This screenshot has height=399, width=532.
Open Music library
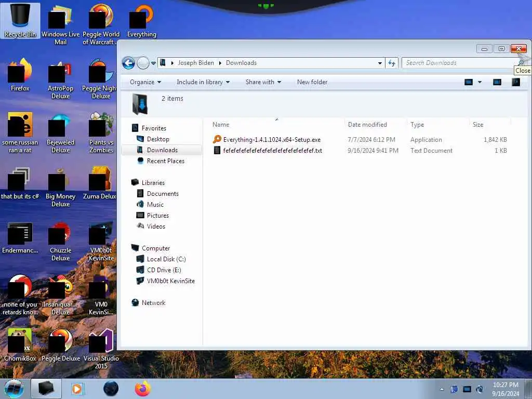pyautogui.click(x=155, y=204)
